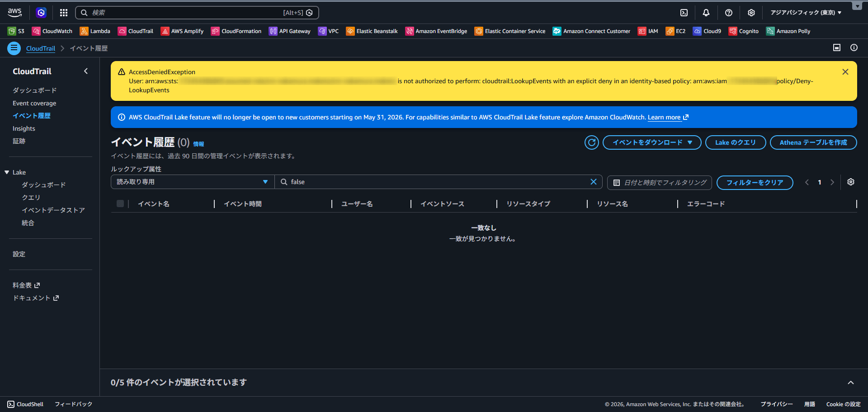Open the date and time filter field
Viewport: 868px width, 412px height.
click(660, 182)
